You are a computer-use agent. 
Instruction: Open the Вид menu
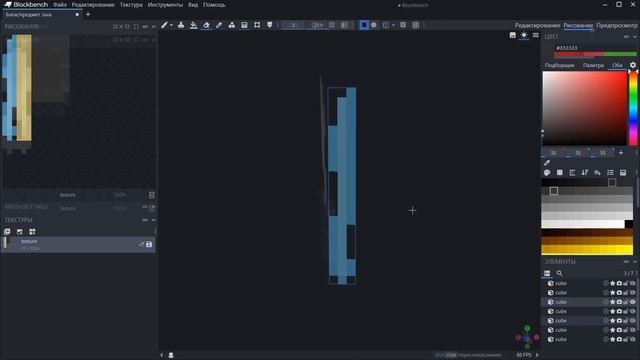(193, 5)
